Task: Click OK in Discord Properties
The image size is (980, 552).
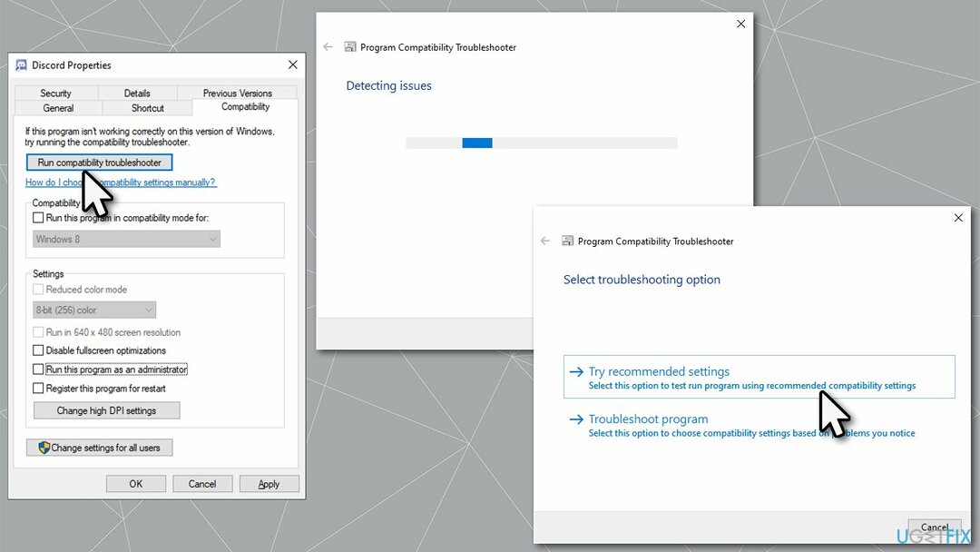Action: click(135, 484)
